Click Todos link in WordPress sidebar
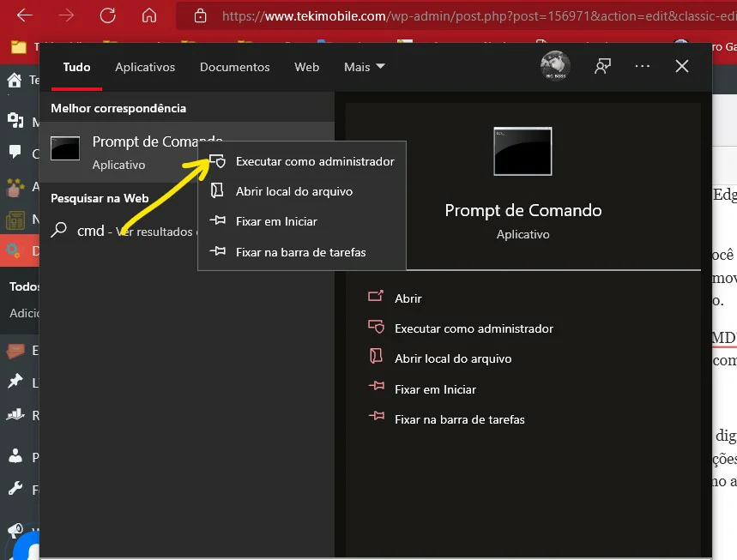 (24, 286)
